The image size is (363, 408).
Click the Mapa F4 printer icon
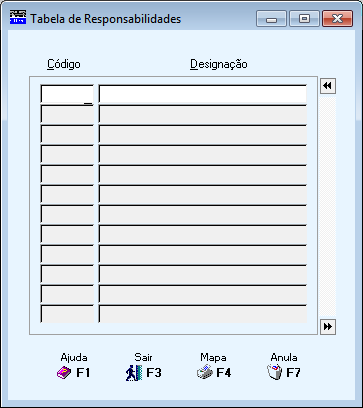205,372
